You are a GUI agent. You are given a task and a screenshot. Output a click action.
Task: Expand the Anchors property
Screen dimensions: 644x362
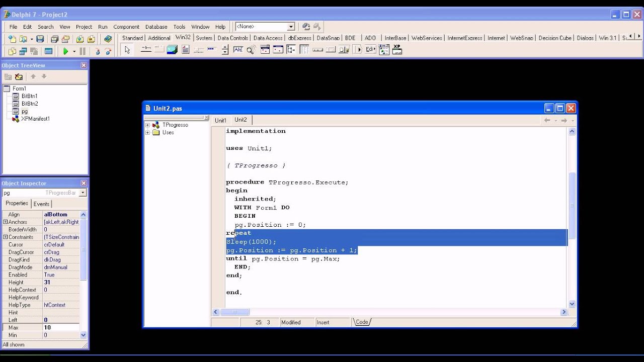click(6, 222)
